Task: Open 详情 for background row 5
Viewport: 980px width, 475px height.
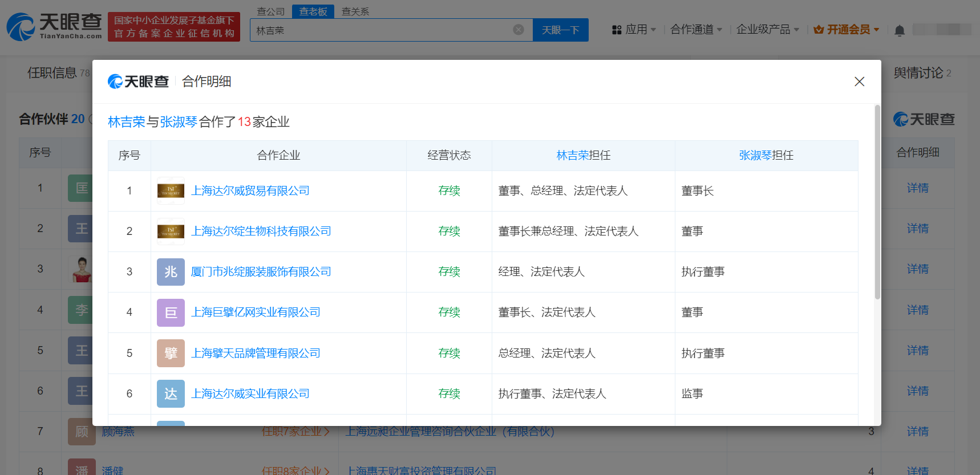Action: coord(918,351)
